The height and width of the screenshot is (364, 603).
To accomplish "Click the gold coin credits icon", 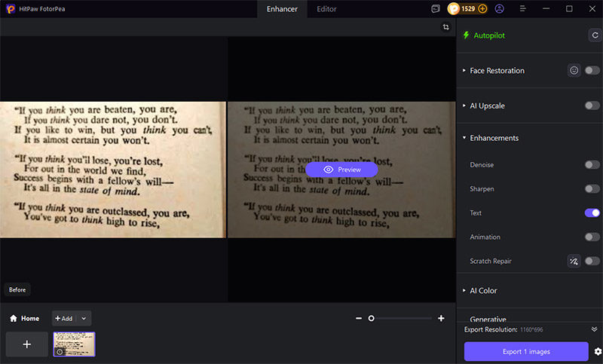I will [x=454, y=8].
